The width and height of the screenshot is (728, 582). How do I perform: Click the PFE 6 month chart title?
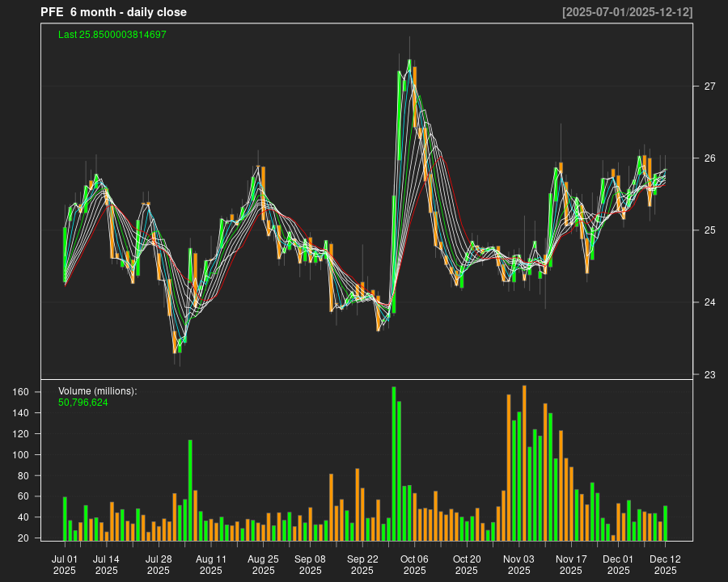coord(113,12)
